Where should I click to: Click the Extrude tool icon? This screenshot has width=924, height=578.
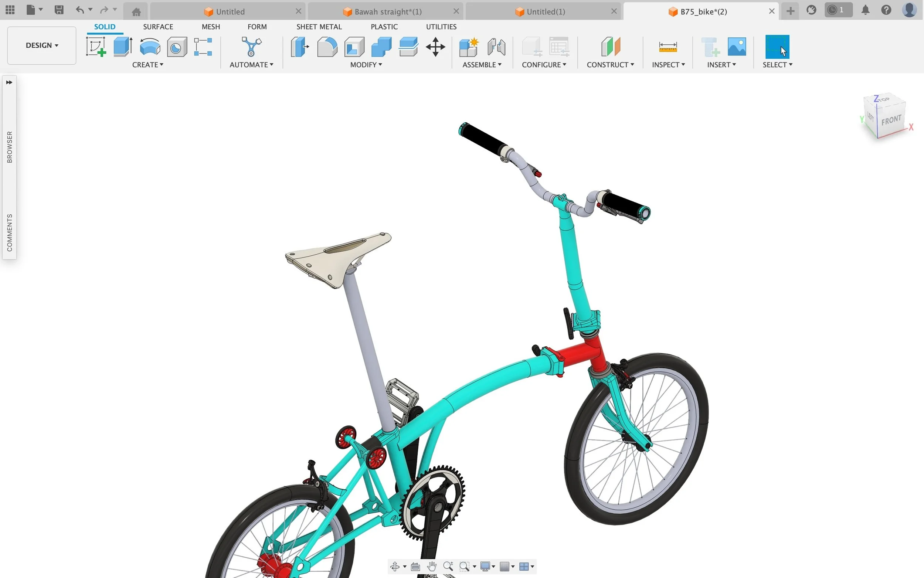(x=123, y=47)
